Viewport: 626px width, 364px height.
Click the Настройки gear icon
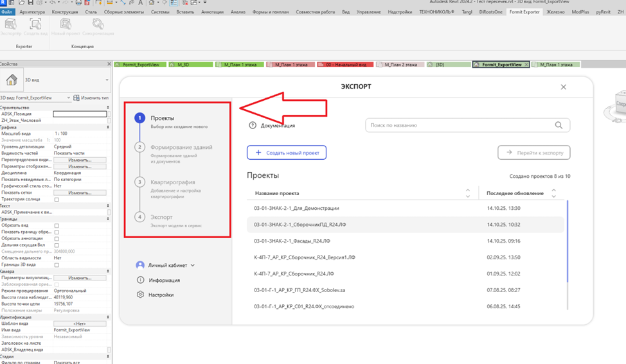[141, 295]
